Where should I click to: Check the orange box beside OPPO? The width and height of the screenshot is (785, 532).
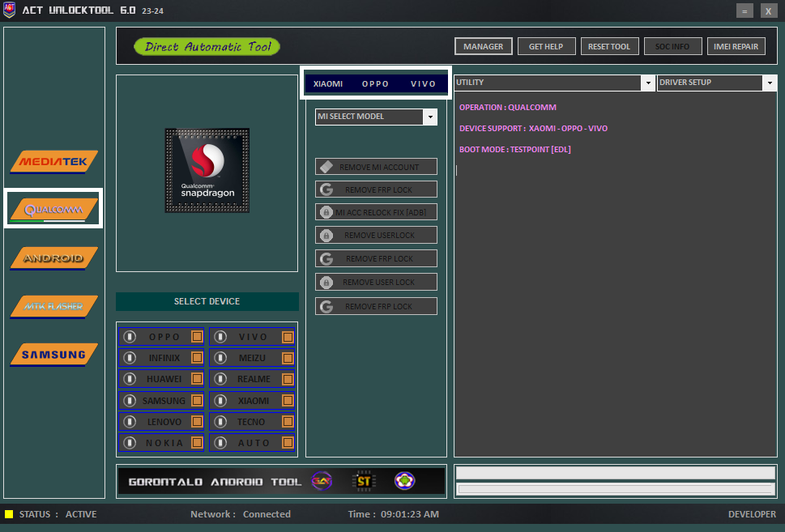[x=197, y=337]
